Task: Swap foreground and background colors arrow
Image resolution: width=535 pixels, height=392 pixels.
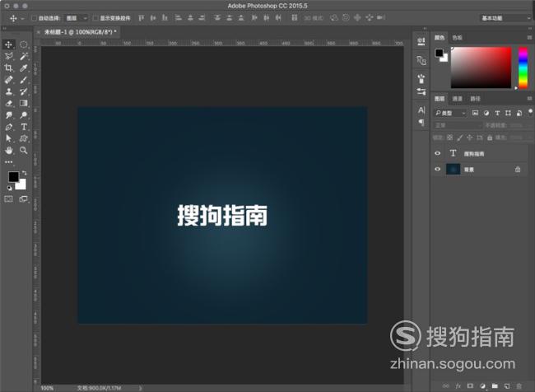Action: [x=24, y=173]
